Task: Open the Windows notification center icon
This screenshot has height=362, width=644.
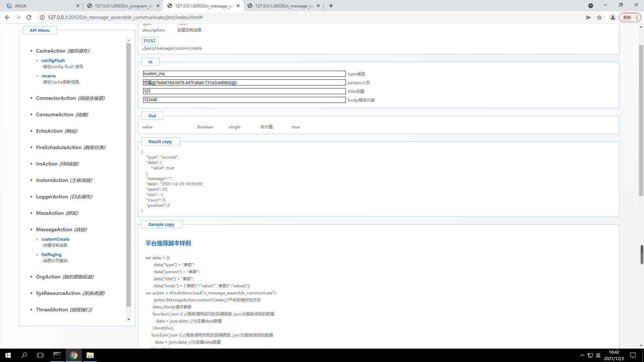Action: 633,355
